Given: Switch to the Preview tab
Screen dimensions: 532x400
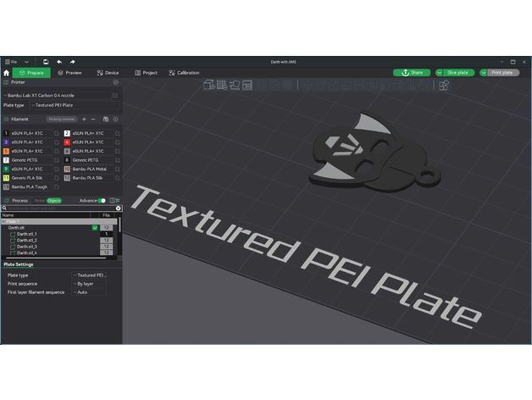Looking at the screenshot, I should [x=70, y=73].
